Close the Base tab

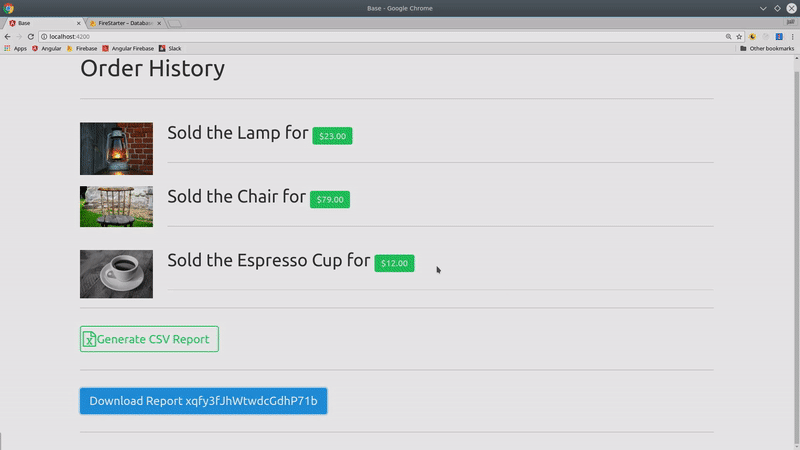pos(76,22)
